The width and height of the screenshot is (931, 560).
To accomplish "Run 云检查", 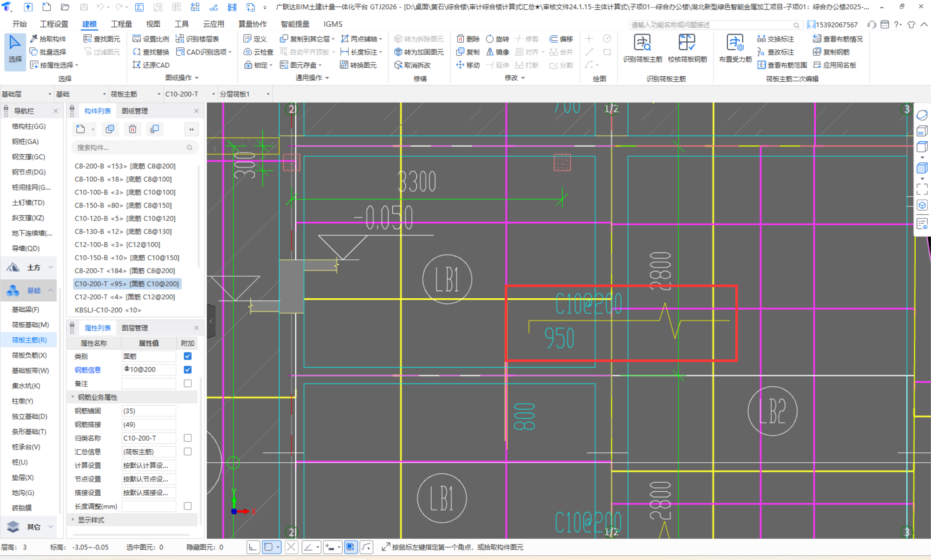I will click(258, 52).
